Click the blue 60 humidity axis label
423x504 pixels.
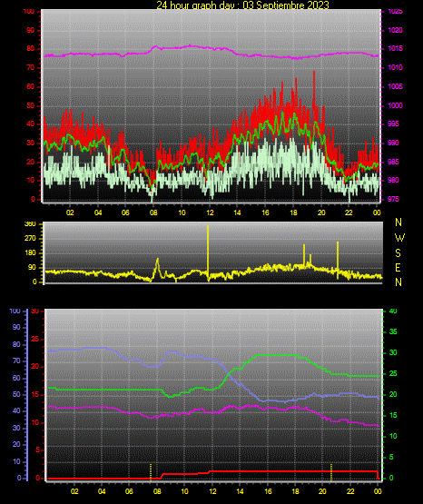(x=16, y=378)
